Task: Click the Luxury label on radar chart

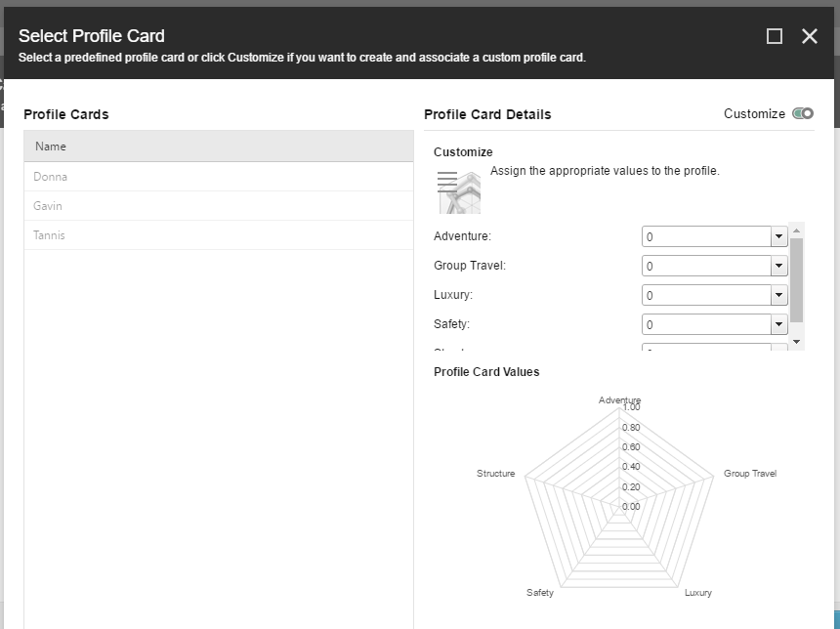Action: [x=698, y=593]
